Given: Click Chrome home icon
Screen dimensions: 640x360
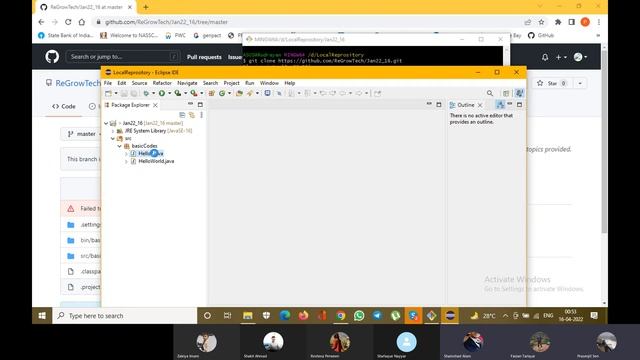Looking at the screenshot, I should (x=82, y=22).
